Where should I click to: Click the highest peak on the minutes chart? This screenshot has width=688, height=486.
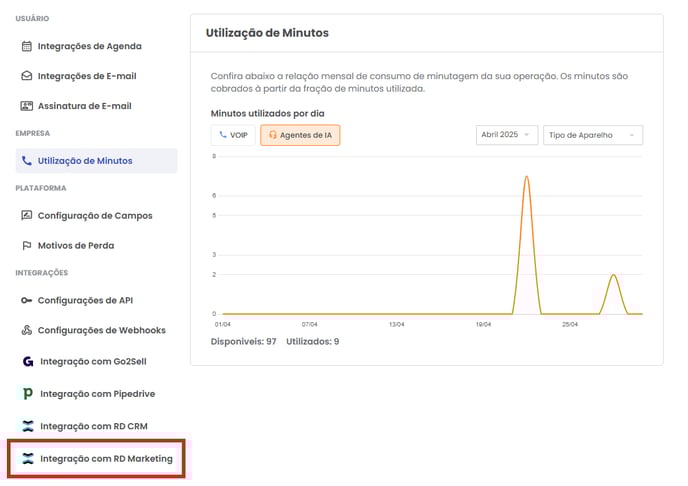526,177
